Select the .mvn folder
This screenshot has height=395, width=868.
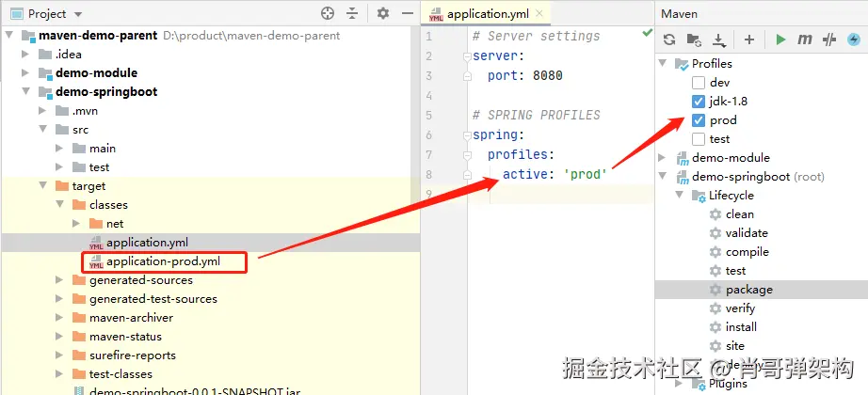coord(85,111)
